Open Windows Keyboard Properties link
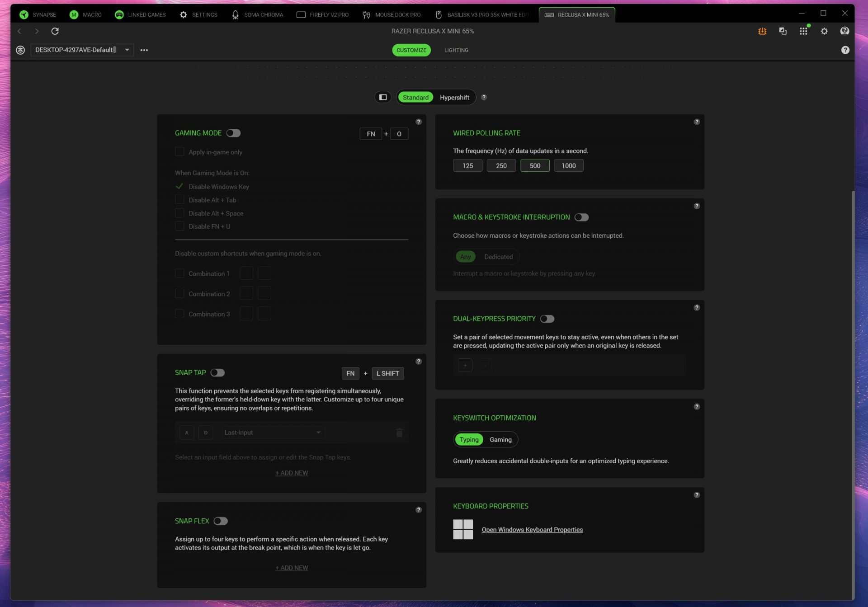Image resolution: width=868 pixels, height=607 pixels. point(532,530)
